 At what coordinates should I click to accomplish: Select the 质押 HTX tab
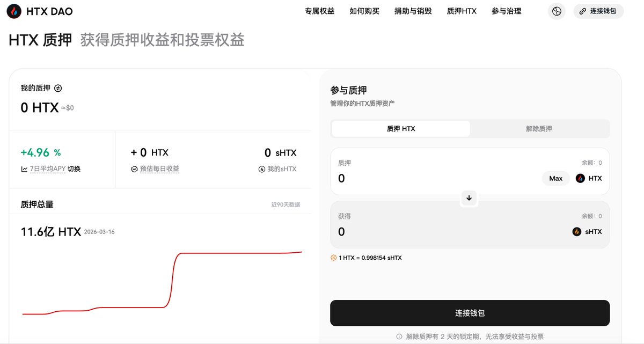coord(401,129)
